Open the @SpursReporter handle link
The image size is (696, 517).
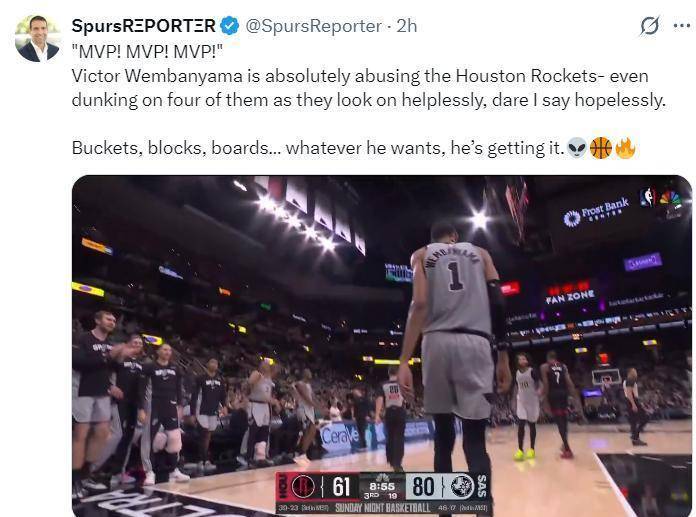tap(313, 26)
